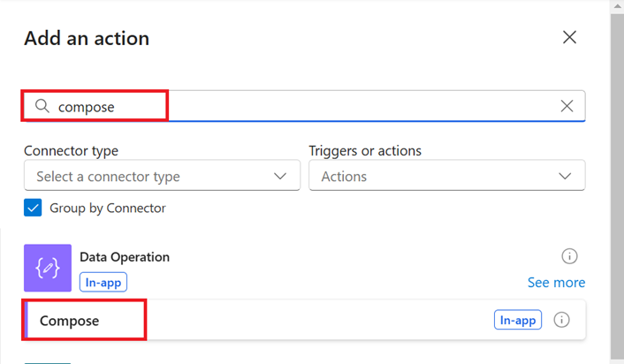Image resolution: width=624 pixels, height=364 pixels.
Task: Show info for the Compose action
Action: click(561, 321)
